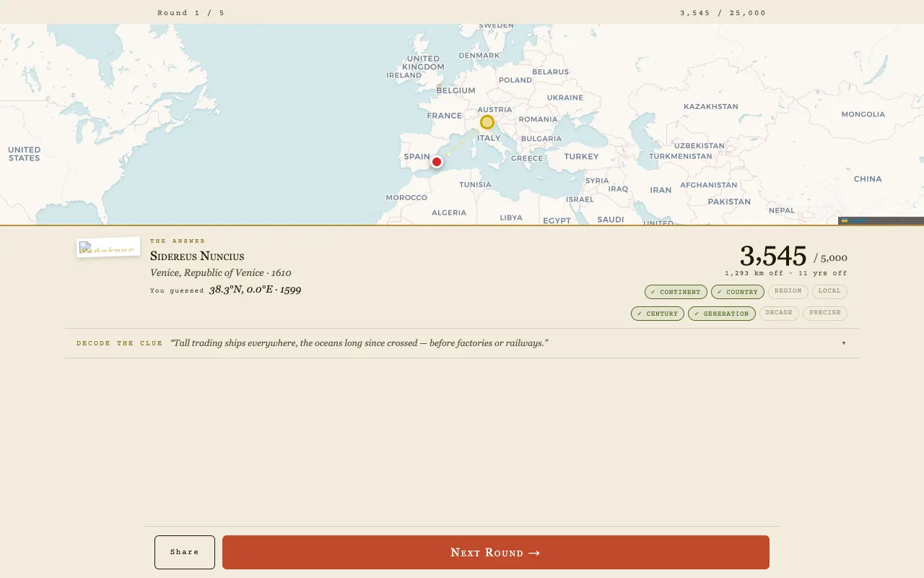The height and width of the screenshot is (578, 924).
Task: Click the yellow answer marker on Italy
Action: tap(487, 122)
